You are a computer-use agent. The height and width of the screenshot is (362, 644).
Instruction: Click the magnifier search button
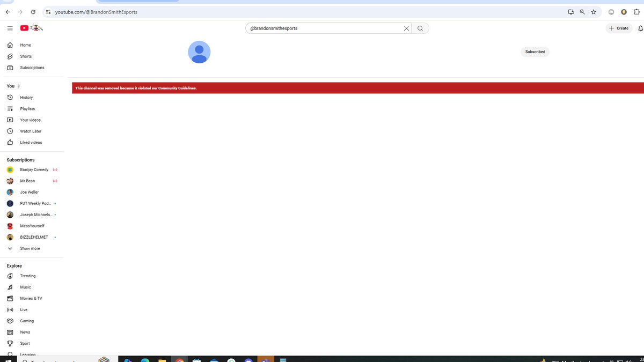(x=420, y=28)
